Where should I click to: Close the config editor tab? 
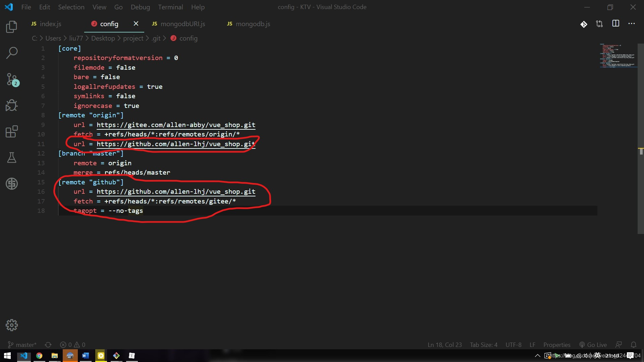point(136,23)
